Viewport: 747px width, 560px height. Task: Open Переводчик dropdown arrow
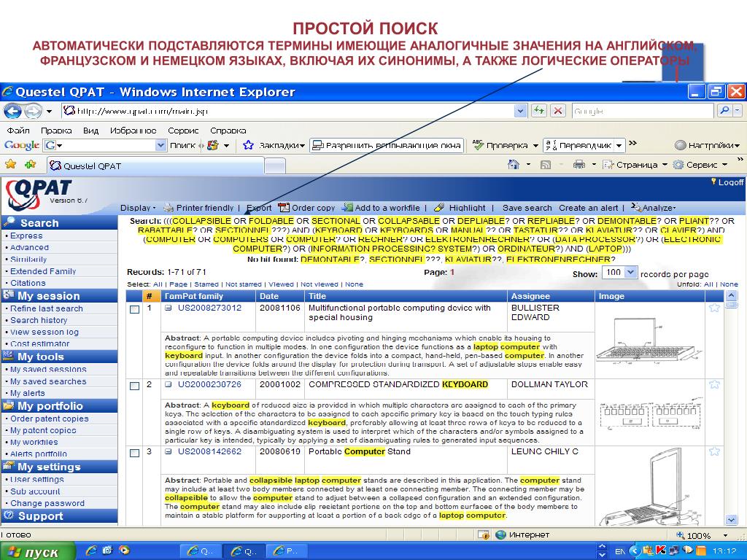tap(619, 145)
